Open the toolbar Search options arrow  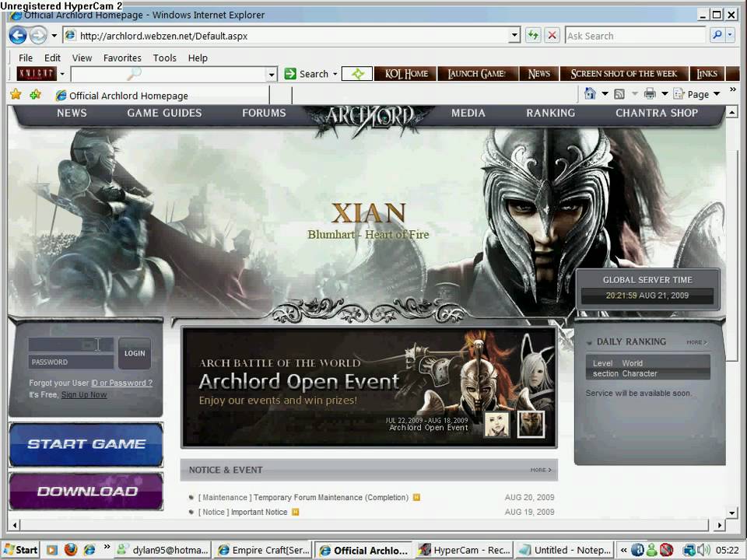pos(335,74)
